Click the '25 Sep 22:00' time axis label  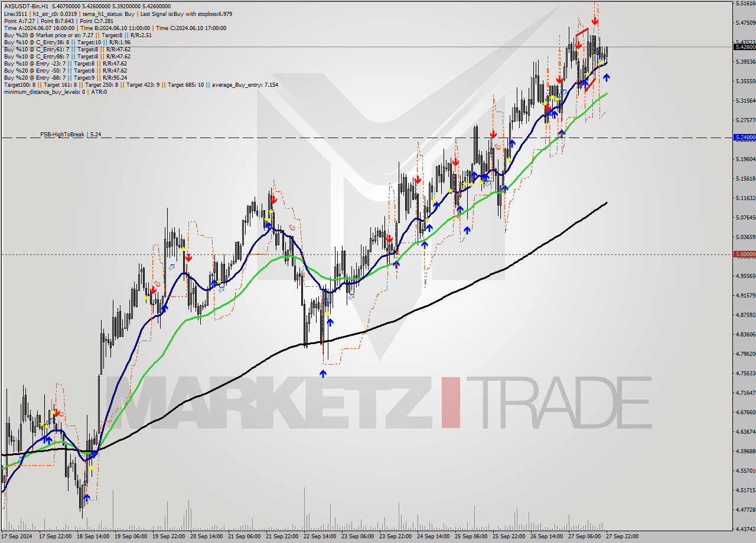(509, 537)
